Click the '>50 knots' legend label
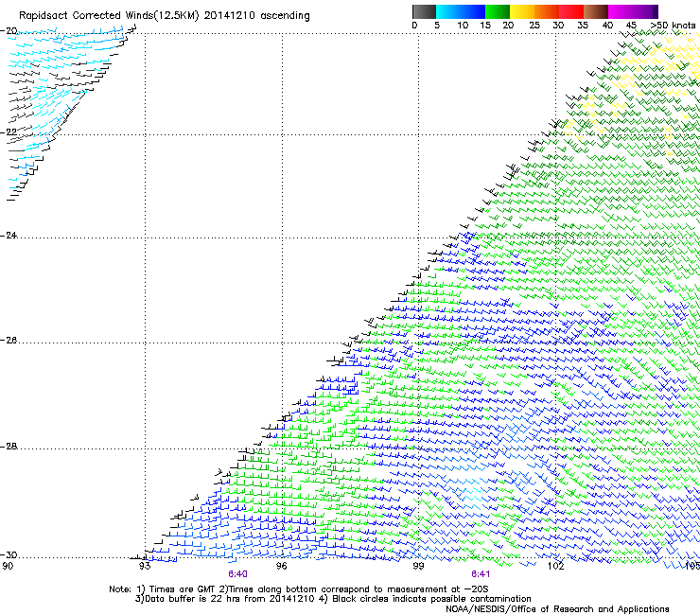 point(673,26)
